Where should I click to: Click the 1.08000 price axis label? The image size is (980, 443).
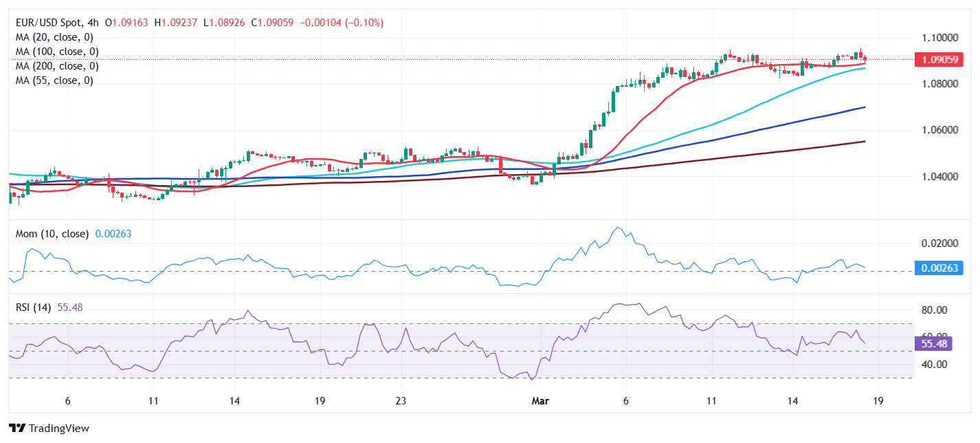pyautogui.click(x=939, y=84)
